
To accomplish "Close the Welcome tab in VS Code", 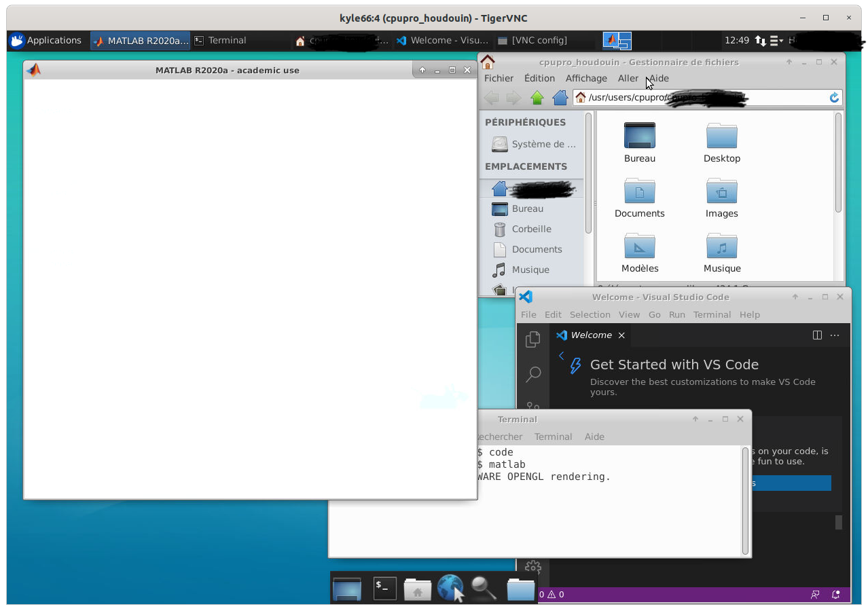I will (x=621, y=335).
